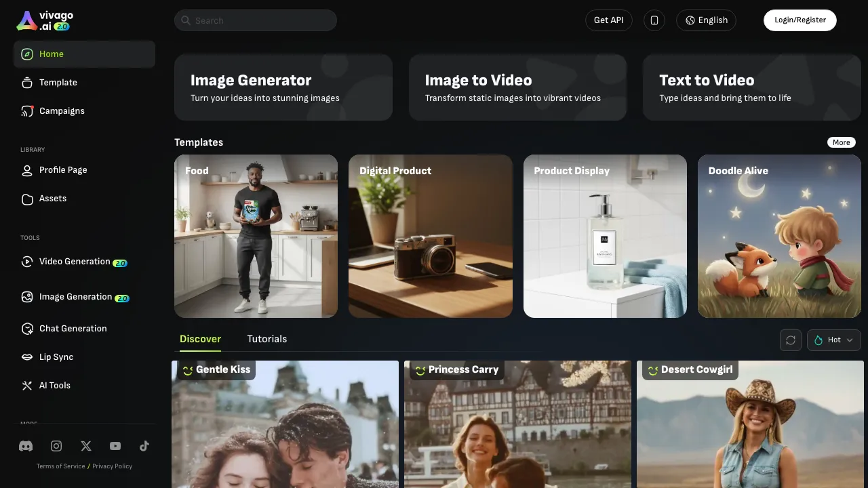Open the Terms of Service link
The width and height of the screenshot is (868, 488).
(60, 466)
